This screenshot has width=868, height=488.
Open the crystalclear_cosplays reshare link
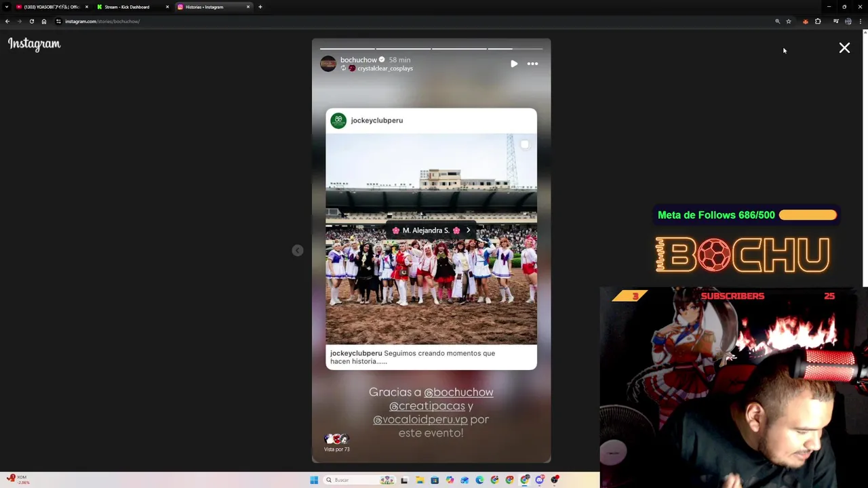click(x=385, y=68)
